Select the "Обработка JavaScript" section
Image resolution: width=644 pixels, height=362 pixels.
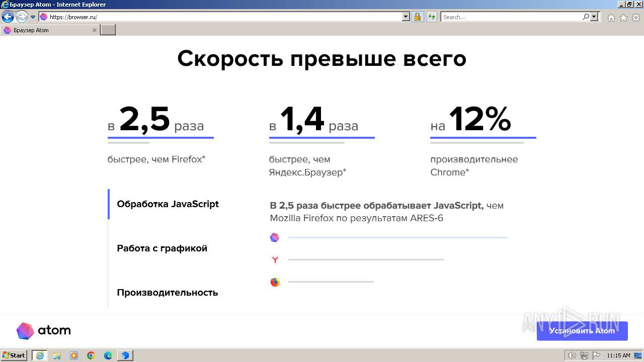coord(168,204)
